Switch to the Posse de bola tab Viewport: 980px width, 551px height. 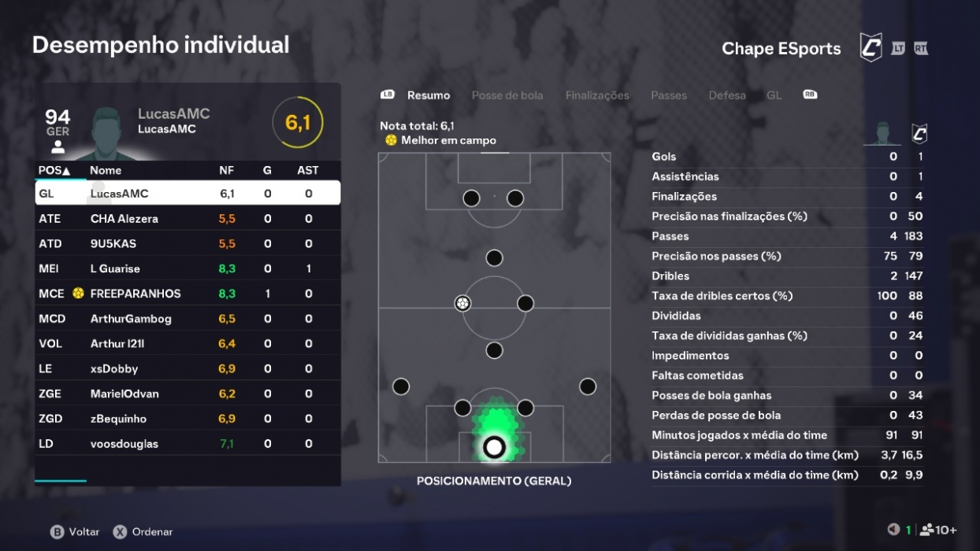pos(507,95)
